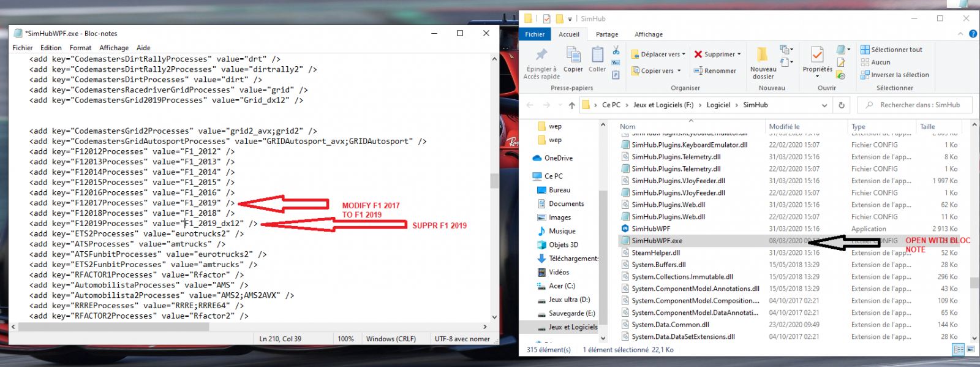Click the Nouveau dossier folder icon
980x367 pixels.
click(763, 55)
